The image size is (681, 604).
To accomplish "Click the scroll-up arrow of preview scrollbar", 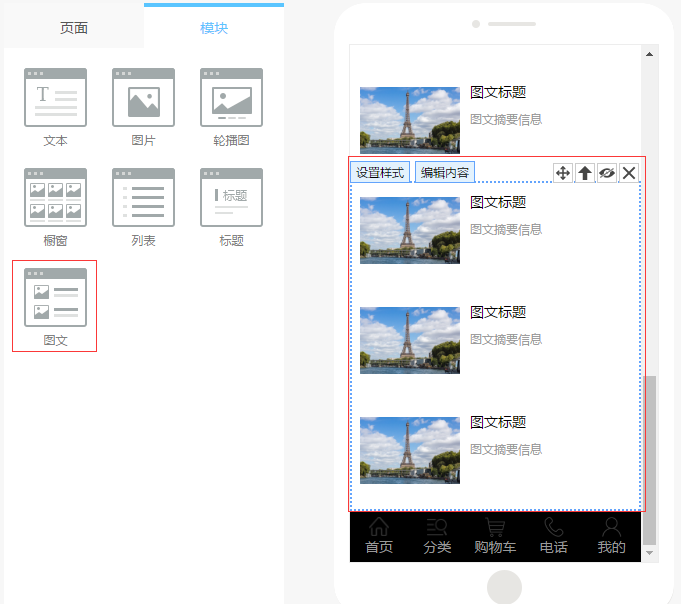I will tap(650, 53).
